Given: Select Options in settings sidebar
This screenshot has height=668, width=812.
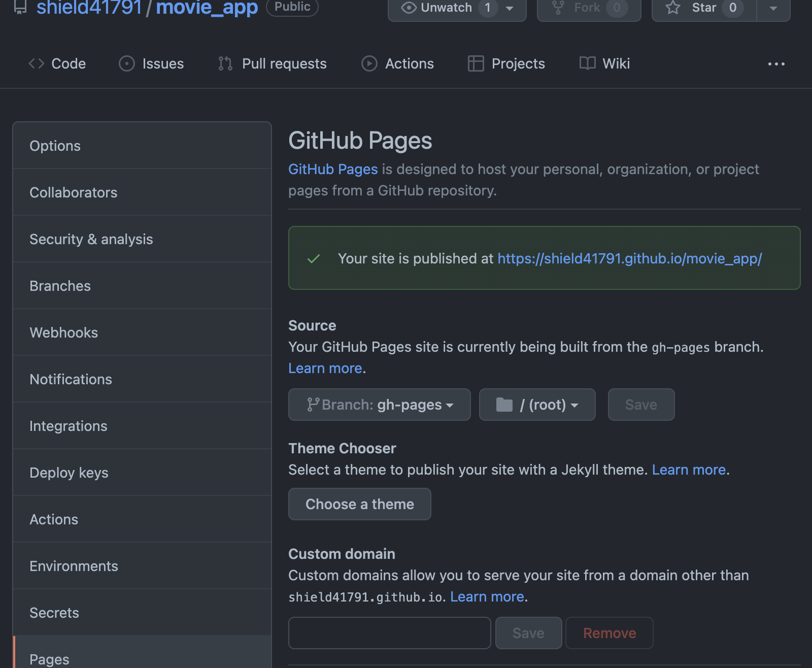Looking at the screenshot, I should (142, 146).
